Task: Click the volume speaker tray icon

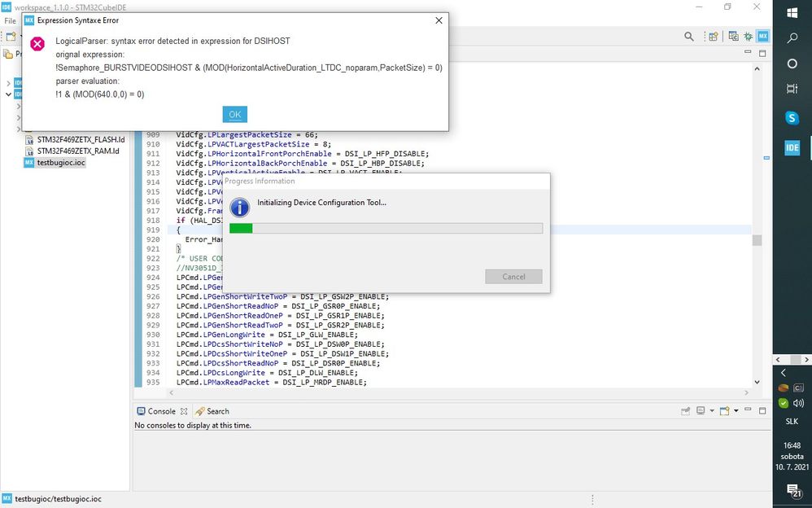Action: pos(798,403)
